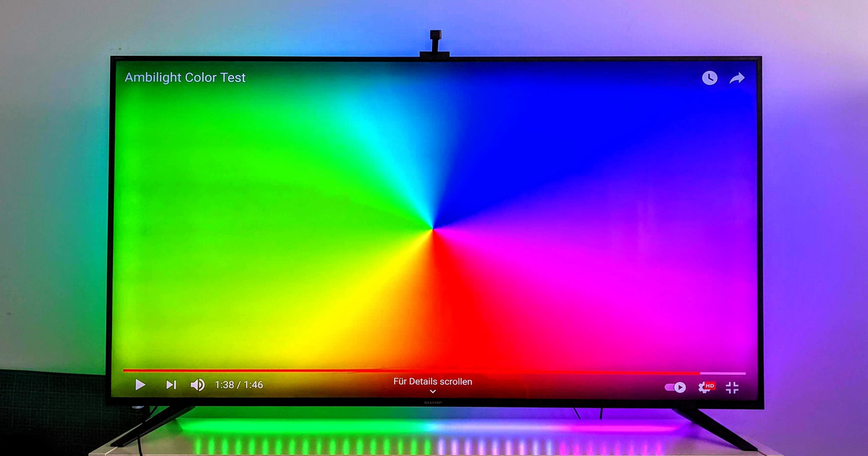Play the video

140,384
